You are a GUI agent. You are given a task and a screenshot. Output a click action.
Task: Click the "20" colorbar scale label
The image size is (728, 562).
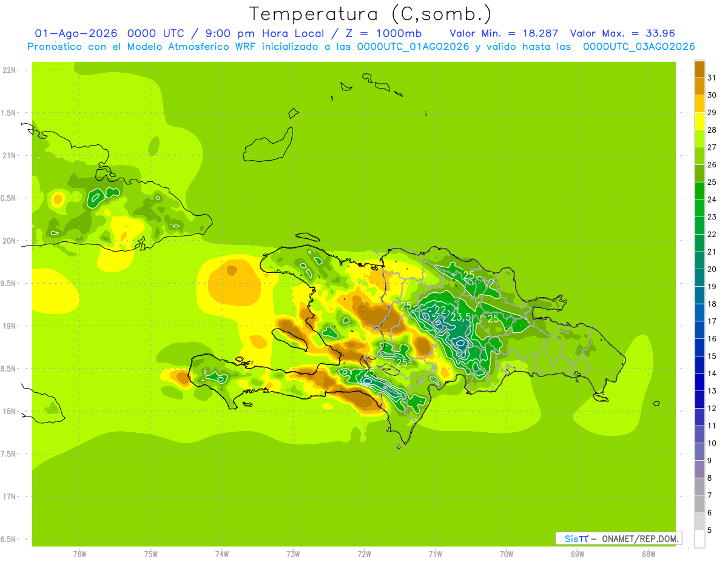pyautogui.click(x=712, y=269)
